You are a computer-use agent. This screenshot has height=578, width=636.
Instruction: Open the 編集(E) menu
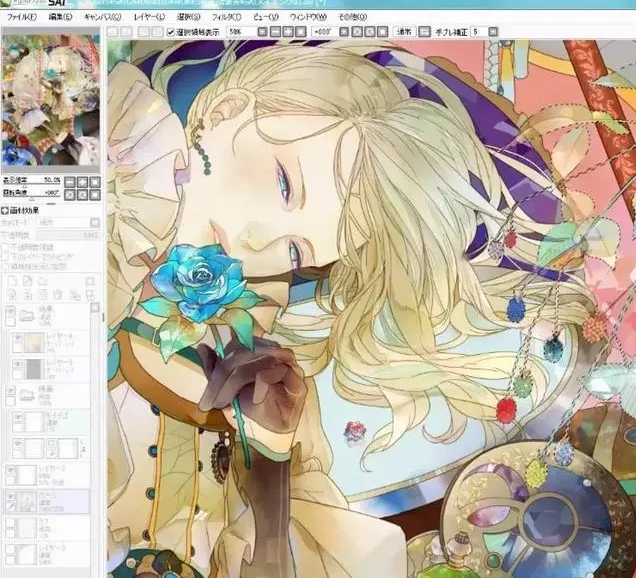click(60, 17)
